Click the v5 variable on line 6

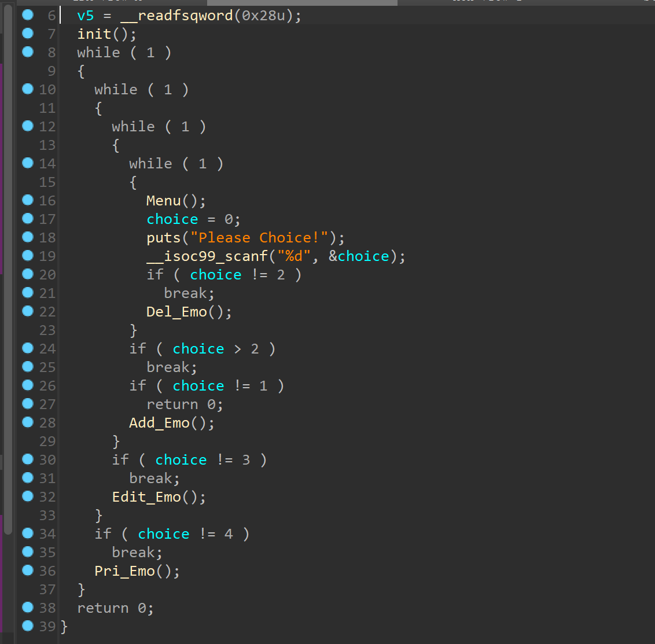click(x=86, y=16)
